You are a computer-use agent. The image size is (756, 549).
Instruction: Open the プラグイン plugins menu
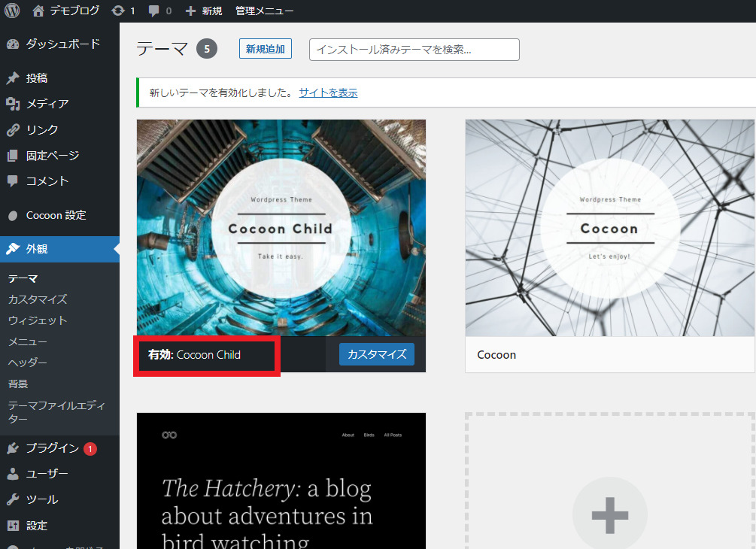click(x=52, y=448)
